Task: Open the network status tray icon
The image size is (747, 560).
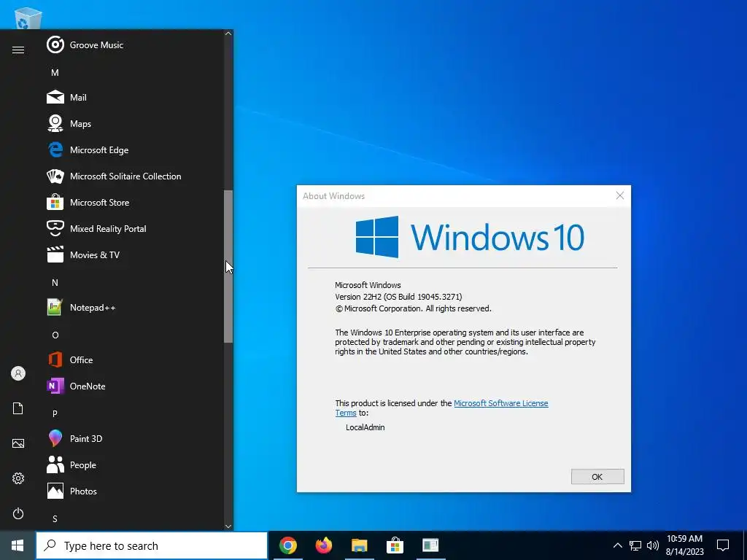Action: click(635, 545)
